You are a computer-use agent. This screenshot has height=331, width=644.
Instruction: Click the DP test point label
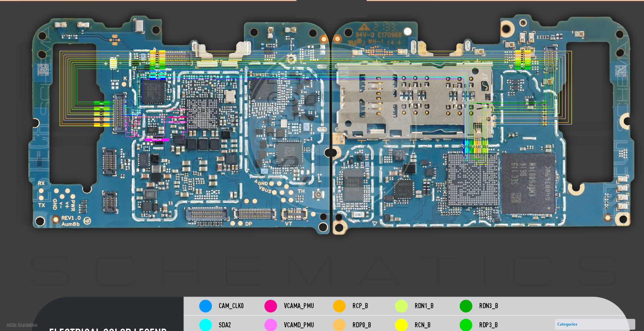(x=248, y=224)
